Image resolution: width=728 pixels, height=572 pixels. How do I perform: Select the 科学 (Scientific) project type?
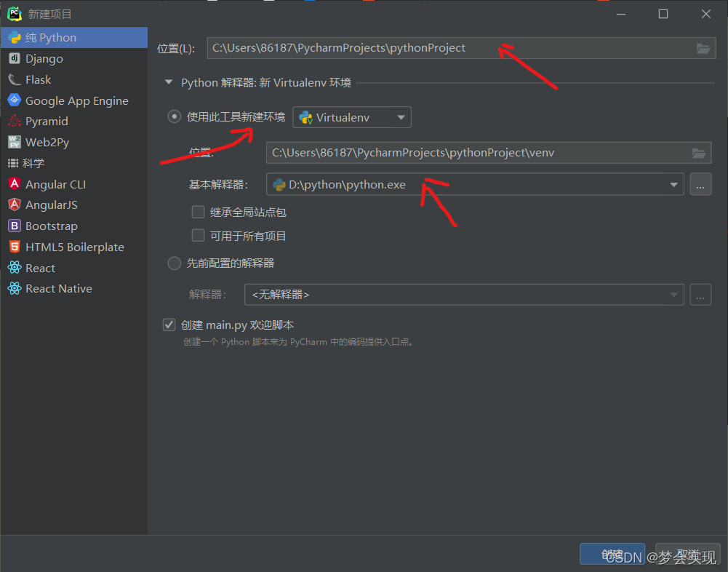(74, 163)
